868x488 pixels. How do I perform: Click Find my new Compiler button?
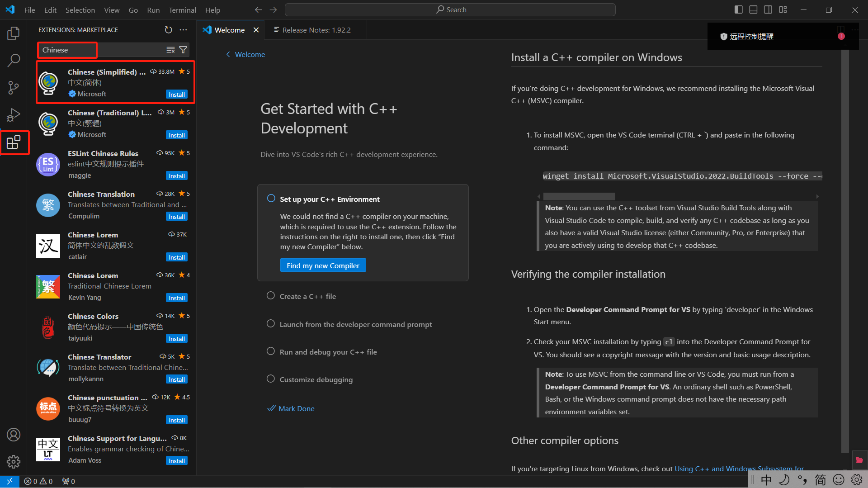click(x=323, y=265)
